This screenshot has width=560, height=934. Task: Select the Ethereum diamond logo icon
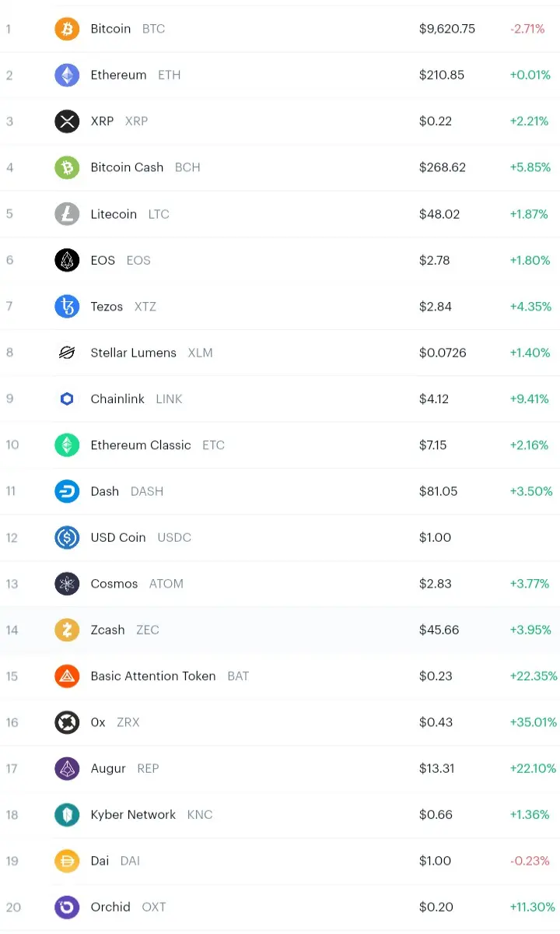click(x=67, y=75)
